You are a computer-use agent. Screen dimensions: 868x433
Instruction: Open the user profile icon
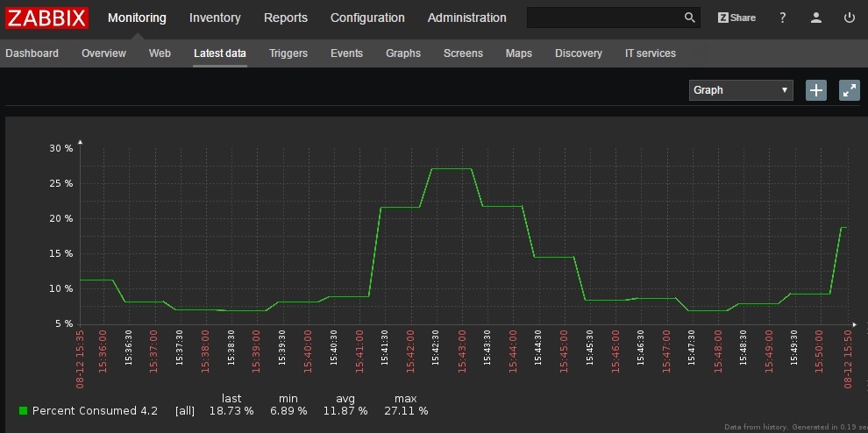coord(816,18)
